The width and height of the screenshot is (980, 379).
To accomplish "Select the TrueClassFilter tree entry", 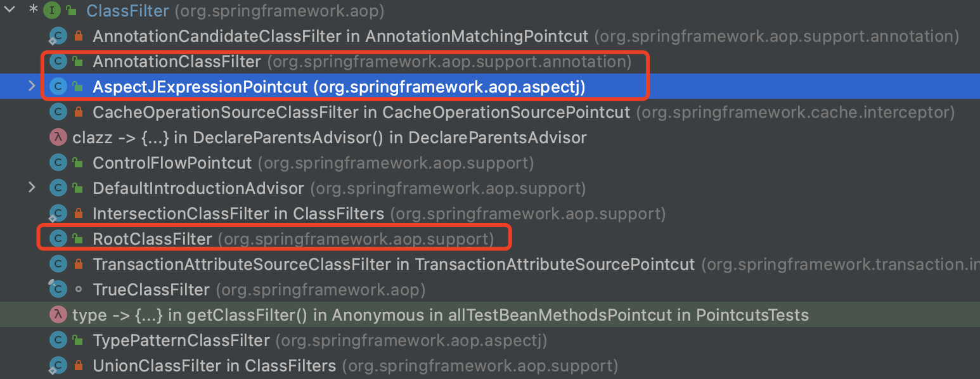I will pyautogui.click(x=149, y=289).
